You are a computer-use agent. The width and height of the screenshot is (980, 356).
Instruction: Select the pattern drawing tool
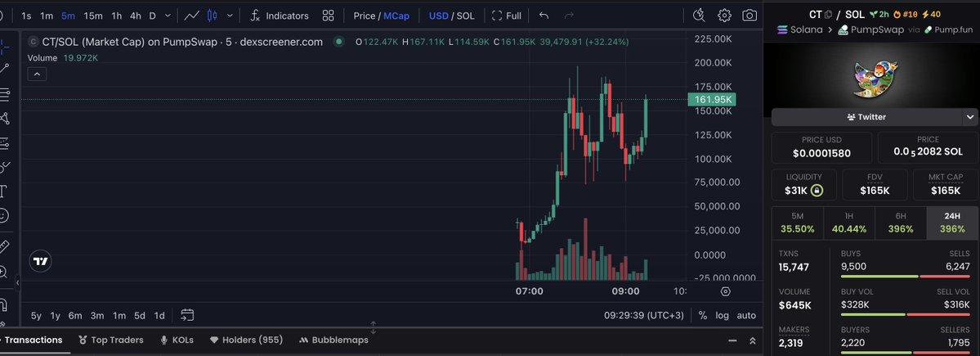(4, 118)
